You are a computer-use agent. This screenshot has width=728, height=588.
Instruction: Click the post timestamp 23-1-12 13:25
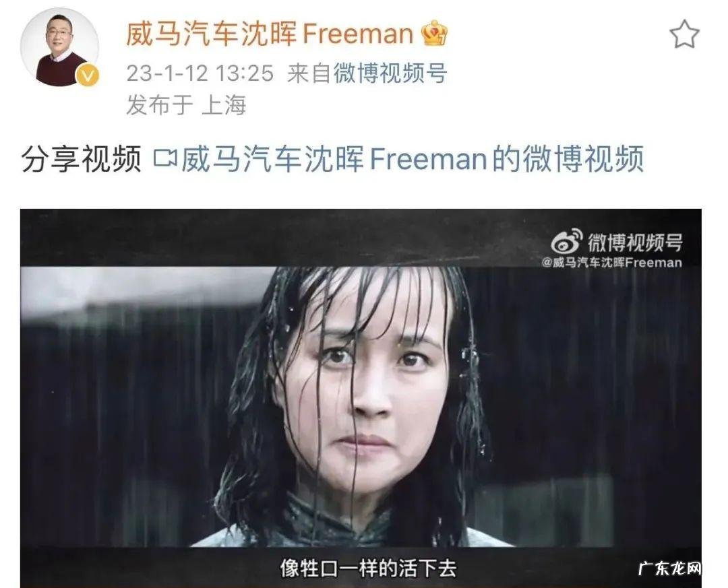[x=200, y=73]
